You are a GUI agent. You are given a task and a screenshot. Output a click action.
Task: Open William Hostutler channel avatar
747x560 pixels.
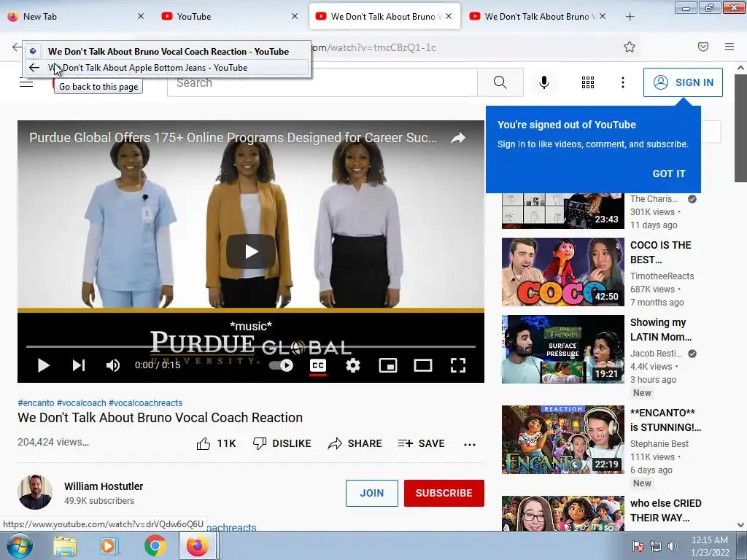coord(35,492)
